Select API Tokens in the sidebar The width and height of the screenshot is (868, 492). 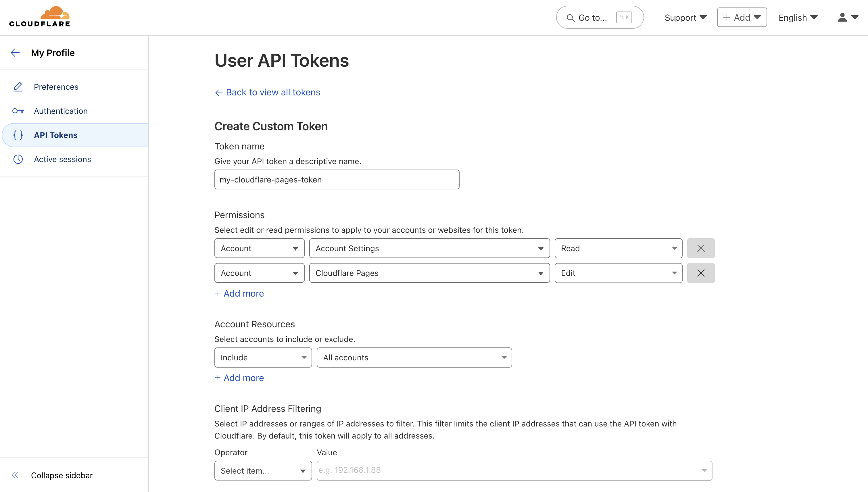click(75, 135)
